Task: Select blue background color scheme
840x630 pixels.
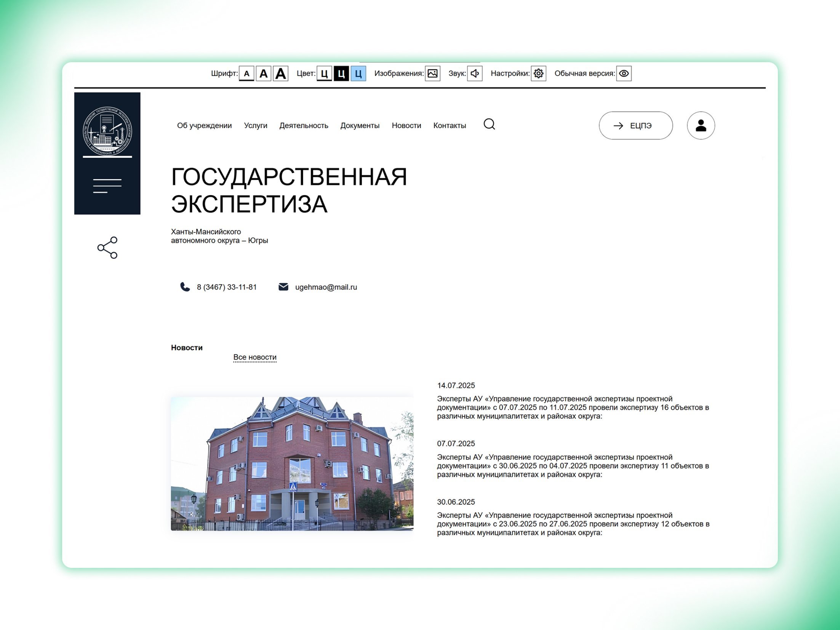Action: (358, 73)
